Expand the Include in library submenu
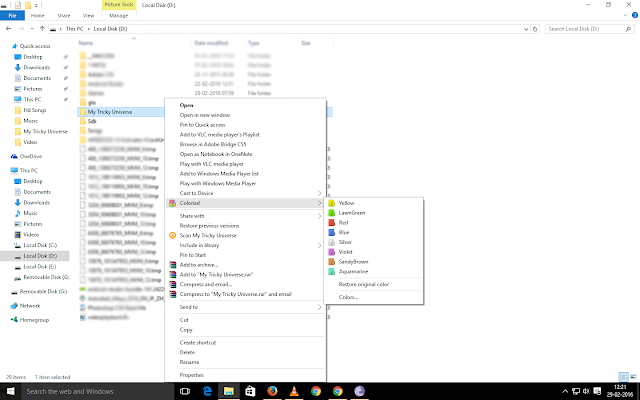Viewport: 640px width, 400px height. [245, 245]
